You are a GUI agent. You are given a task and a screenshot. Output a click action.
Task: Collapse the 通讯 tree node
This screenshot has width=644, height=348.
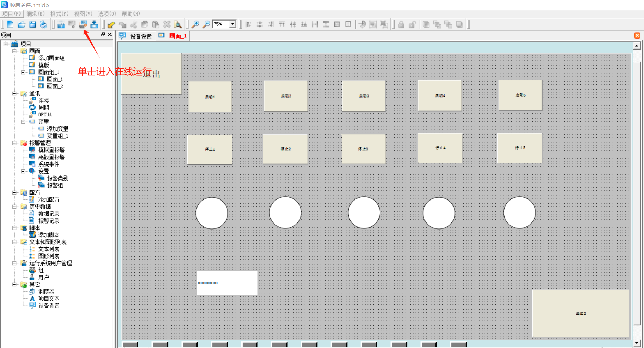point(15,94)
